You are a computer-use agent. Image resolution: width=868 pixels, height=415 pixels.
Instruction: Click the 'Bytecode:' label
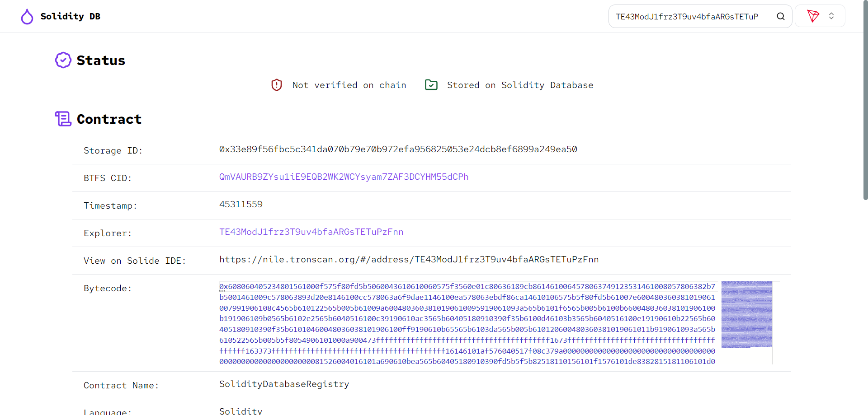[108, 289]
